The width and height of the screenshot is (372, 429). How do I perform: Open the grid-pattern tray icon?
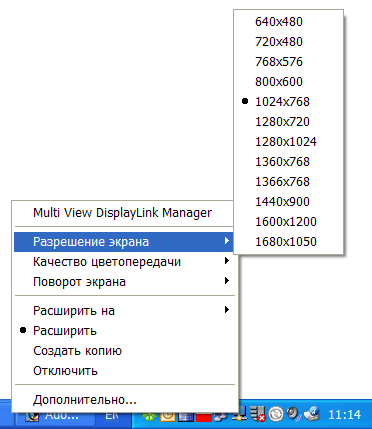[186, 417]
